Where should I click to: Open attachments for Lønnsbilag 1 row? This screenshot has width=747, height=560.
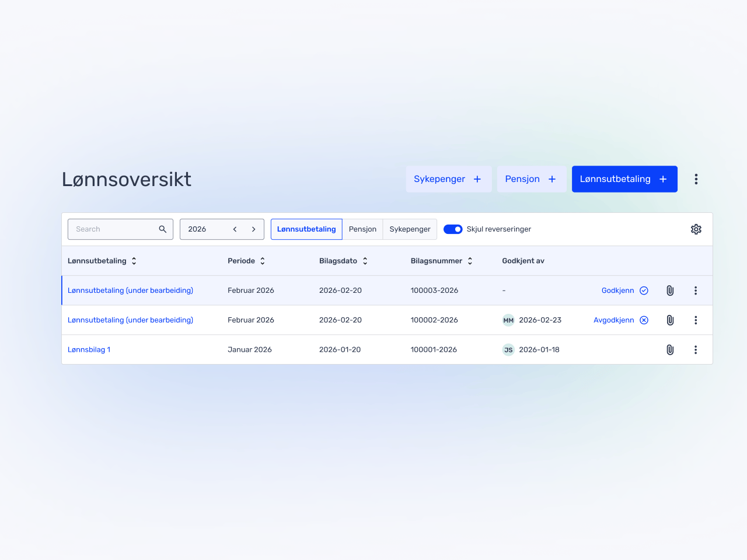click(x=670, y=350)
